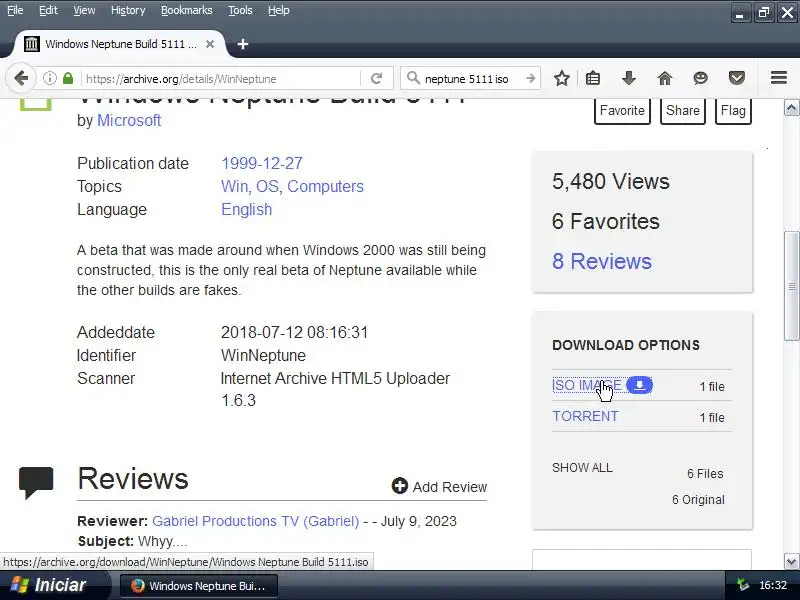800x600 pixels.
Task: Reload the current page
Action: (377, 79)
